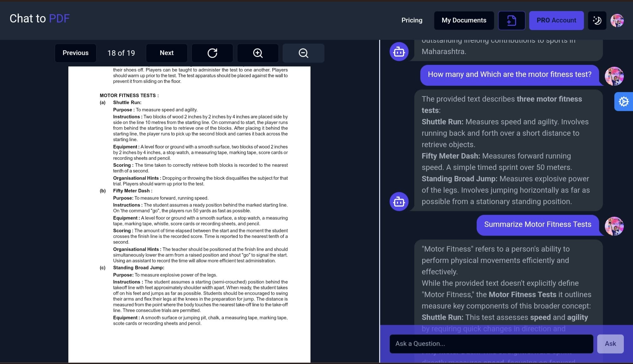Screen dimensions: 633x364
Task: Open the Pricing page
Action: 411,20
